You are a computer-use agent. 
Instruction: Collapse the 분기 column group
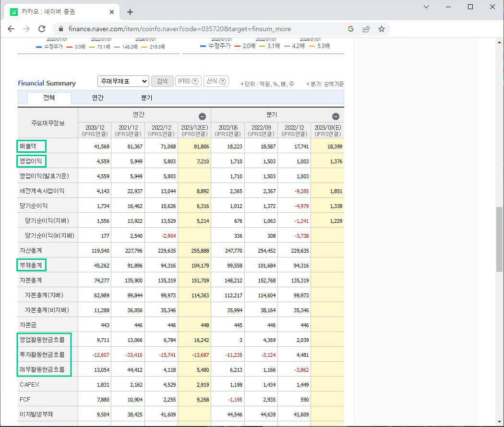[x=336, y=116]
